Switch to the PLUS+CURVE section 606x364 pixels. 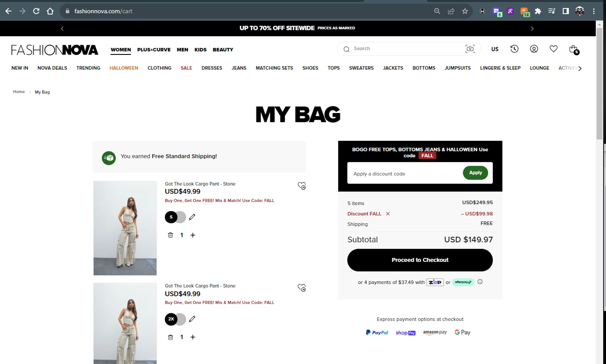[154, 50]
